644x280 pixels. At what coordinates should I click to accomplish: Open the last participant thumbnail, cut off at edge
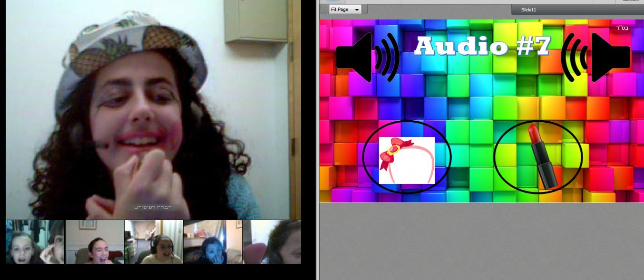272,242
